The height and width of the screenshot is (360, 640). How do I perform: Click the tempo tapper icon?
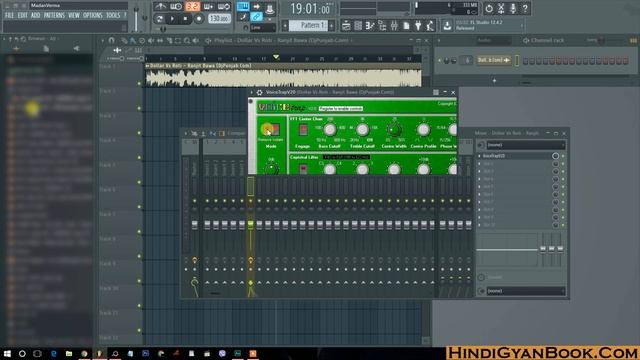coord(430,26)
